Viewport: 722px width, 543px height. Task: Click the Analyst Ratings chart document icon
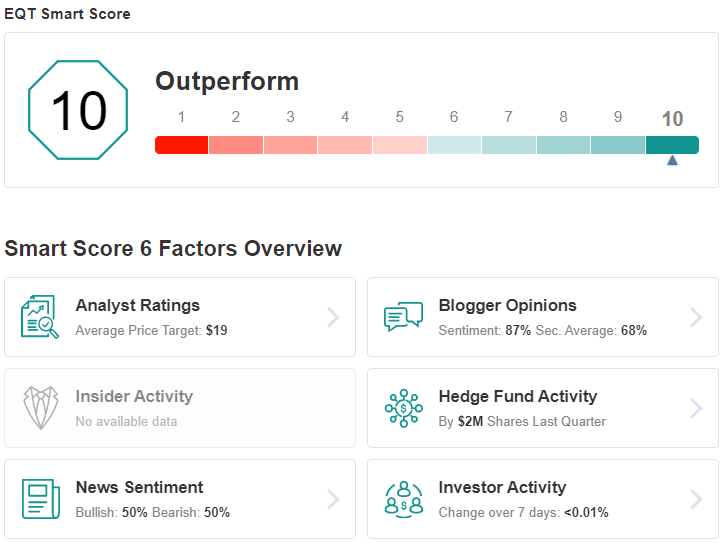click(x=40, y=317)
